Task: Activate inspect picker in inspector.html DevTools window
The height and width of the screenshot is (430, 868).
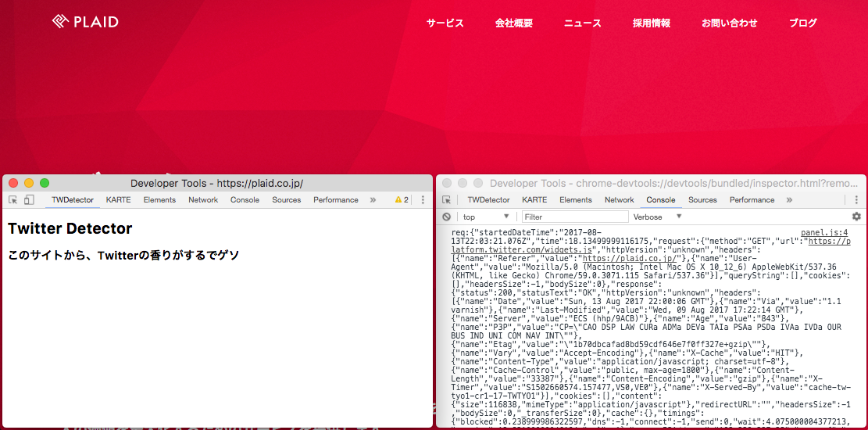Action: [x=447, y=200]
